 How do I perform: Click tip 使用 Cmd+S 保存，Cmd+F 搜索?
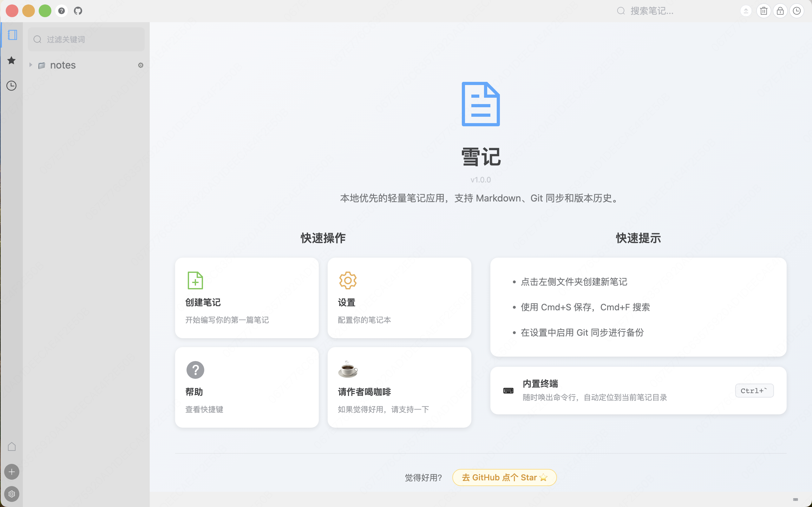click(x=585, y=307)
